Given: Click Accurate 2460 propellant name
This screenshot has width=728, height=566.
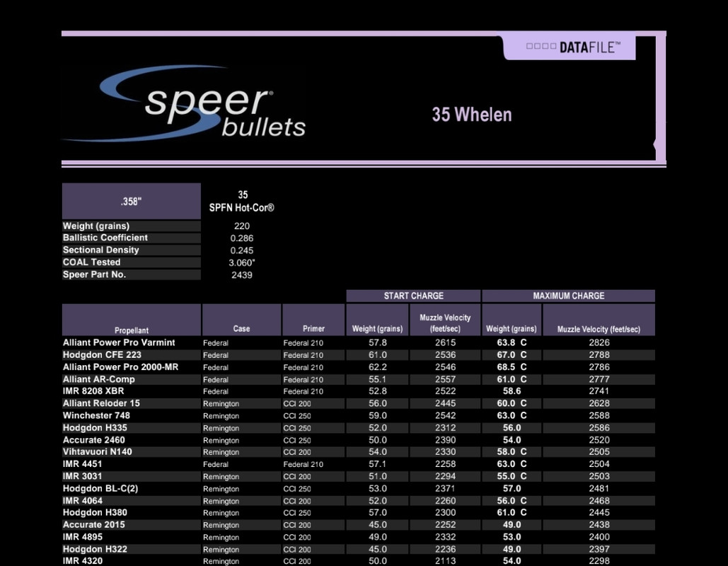Looking at the screenshot, I should click(x=94, y=439).
